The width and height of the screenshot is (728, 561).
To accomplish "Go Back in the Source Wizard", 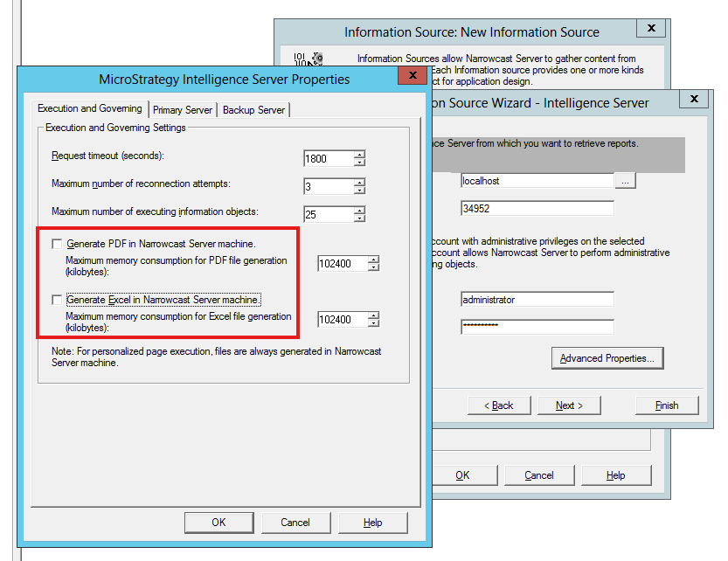I will (x=499, y=405).
